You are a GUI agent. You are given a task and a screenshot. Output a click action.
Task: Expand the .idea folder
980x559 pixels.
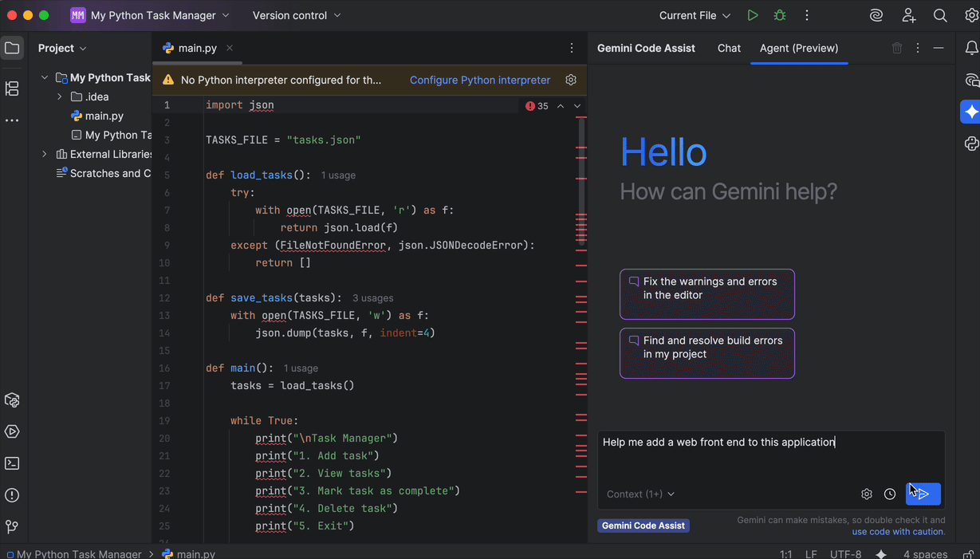click(58, 96)
